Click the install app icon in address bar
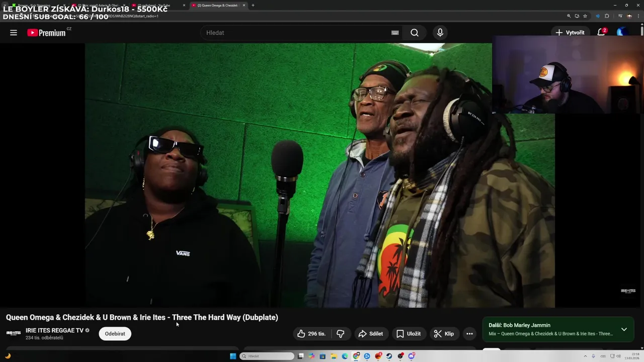This screenshot has height=362, width=644. 577,16
